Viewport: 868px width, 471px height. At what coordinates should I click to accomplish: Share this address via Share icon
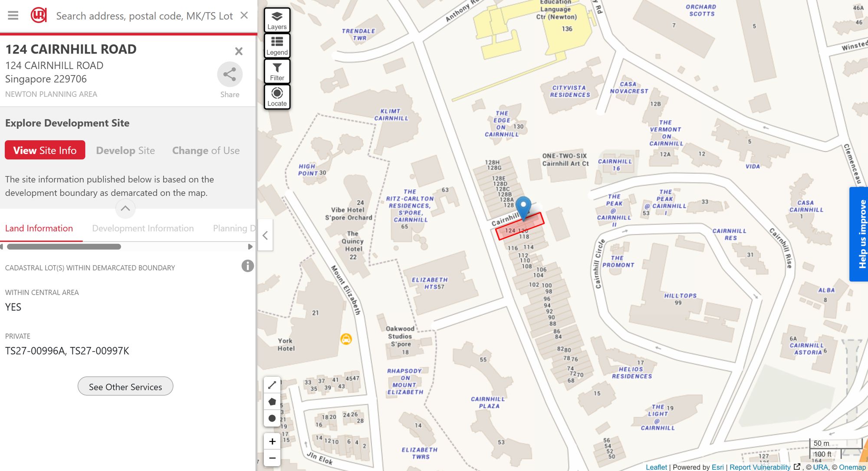click(230, 74)
